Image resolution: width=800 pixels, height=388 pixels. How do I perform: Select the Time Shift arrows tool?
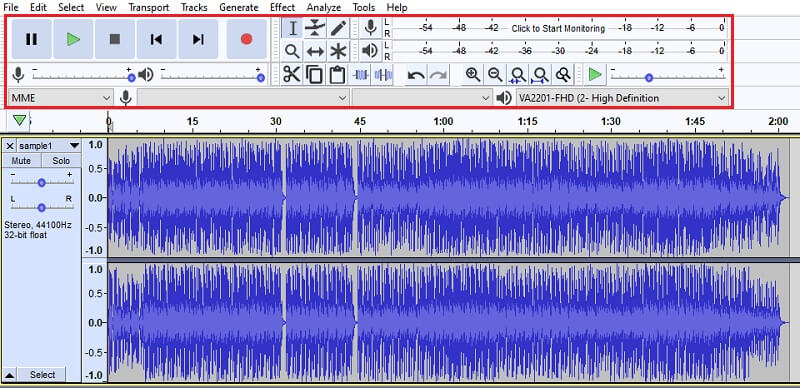point(315,51)
